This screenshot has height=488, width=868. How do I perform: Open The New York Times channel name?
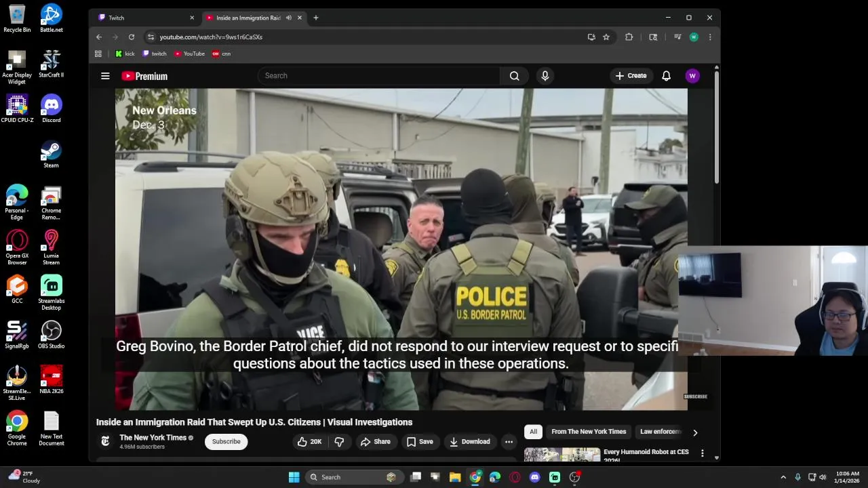click(153, 438)
